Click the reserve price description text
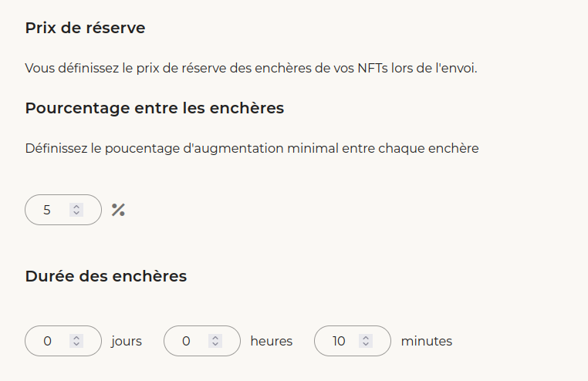Image resolution: width=588 pixels, height=381 pixels. 251,69
